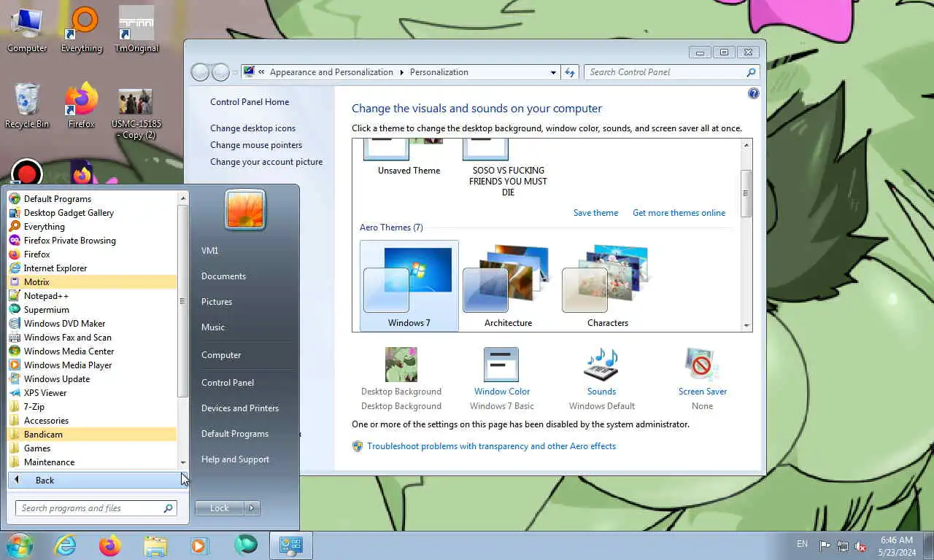The image size is (934, 560).
Task: Click the Lock button
Action: tap(220, 508)
